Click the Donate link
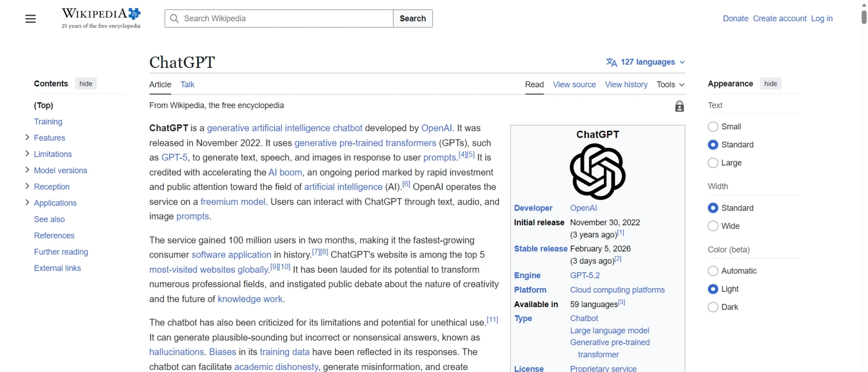The width and height of the screenshot is (868, 372). point(735,19)
